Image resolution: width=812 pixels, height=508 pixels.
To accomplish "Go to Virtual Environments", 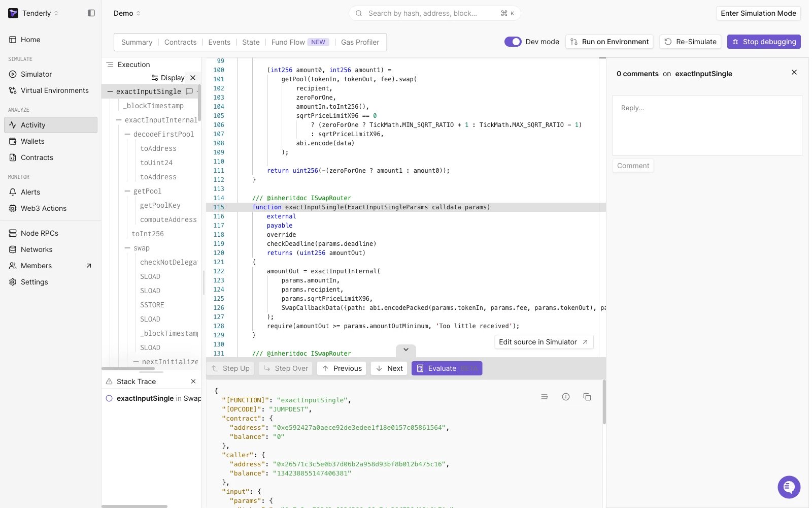I will click(51, 90).
